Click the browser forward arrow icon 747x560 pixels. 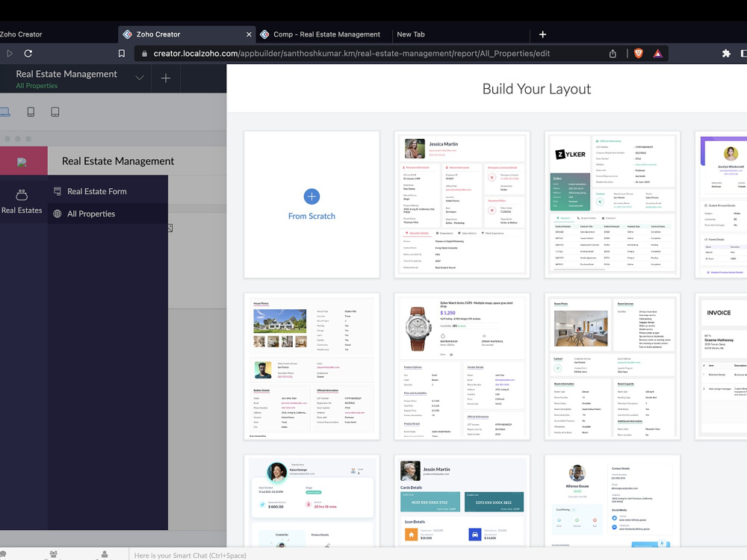[x=10, y=53]
